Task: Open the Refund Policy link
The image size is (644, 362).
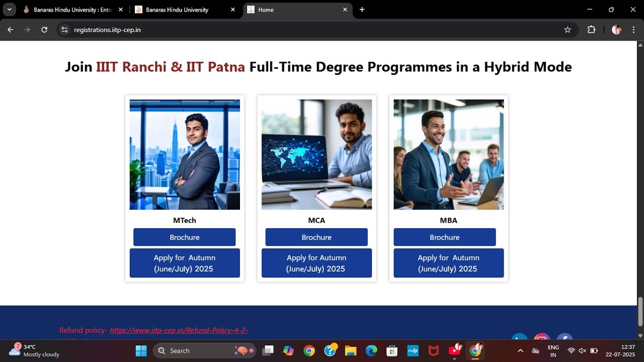Action: point(179,330)
